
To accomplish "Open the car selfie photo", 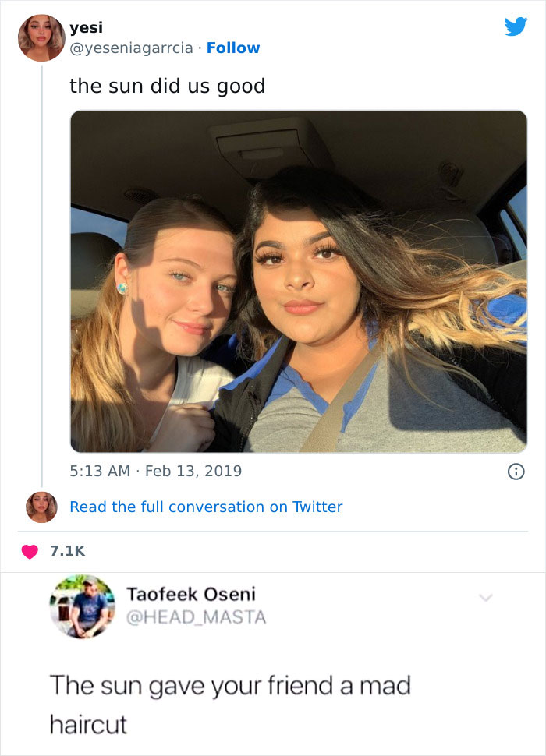I will click(299, 281).
